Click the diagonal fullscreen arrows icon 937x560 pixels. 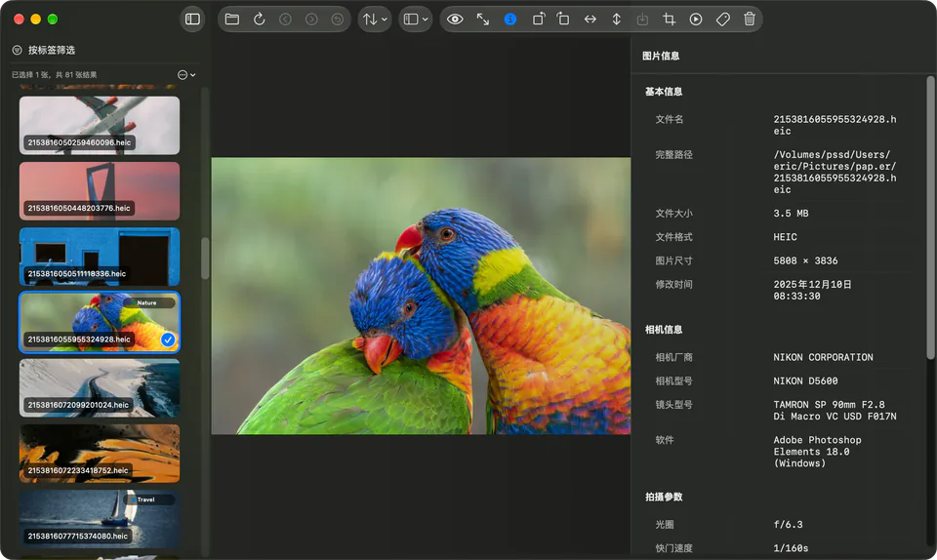[x=483, y=20]
